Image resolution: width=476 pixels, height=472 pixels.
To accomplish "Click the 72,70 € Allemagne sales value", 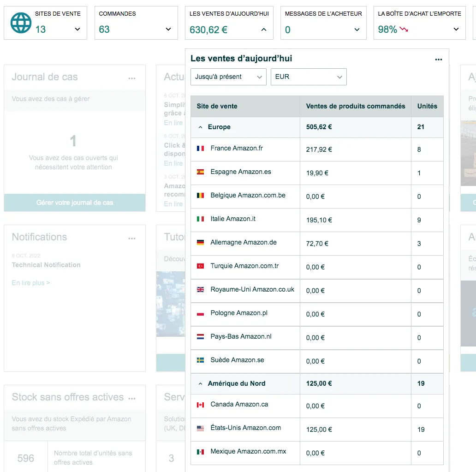I will (x=317, y=244).
